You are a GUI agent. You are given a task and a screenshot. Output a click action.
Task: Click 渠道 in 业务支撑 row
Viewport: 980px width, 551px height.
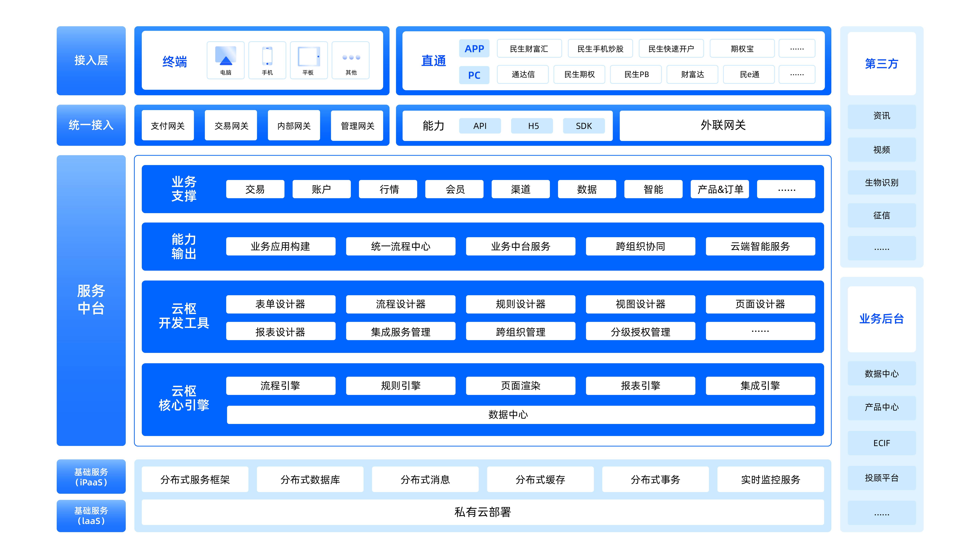click(x=521, y=189)
